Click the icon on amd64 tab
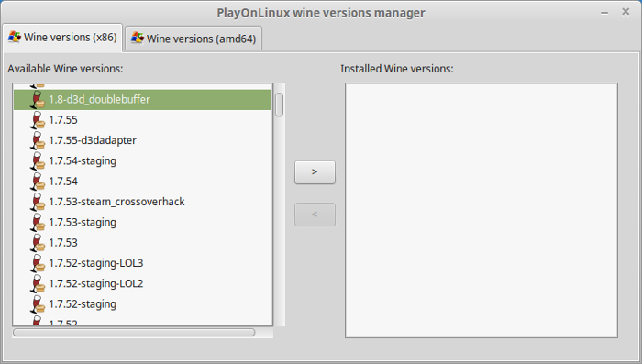 (x=138, y=39)
